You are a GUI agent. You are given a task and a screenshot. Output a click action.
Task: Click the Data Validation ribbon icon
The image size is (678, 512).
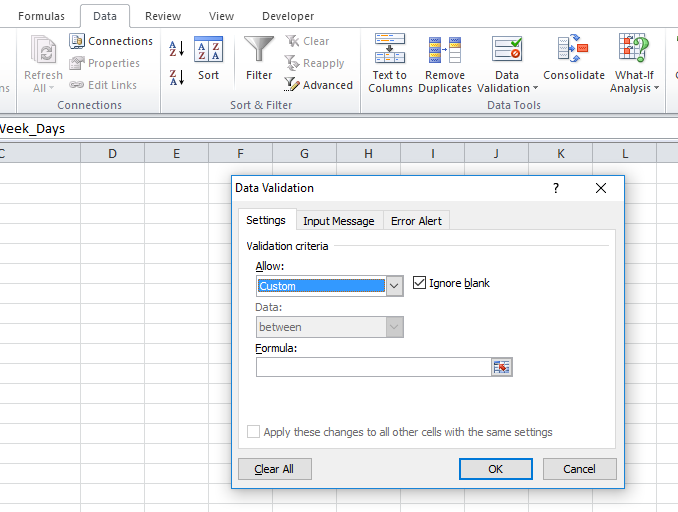click(x=507, y=48)
